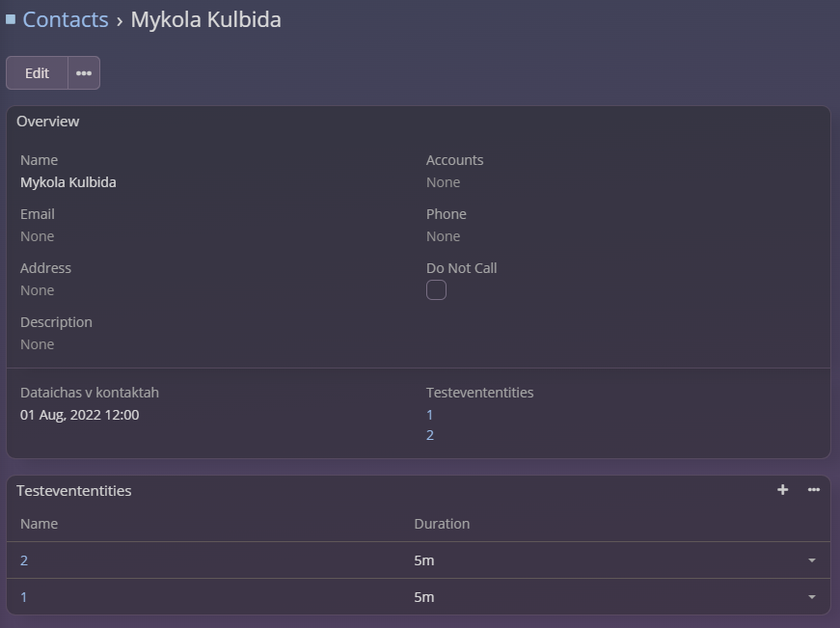Viewport: 840px width, 628px height.
Task: Sort list by Name column header
Action: coord(39,524)
